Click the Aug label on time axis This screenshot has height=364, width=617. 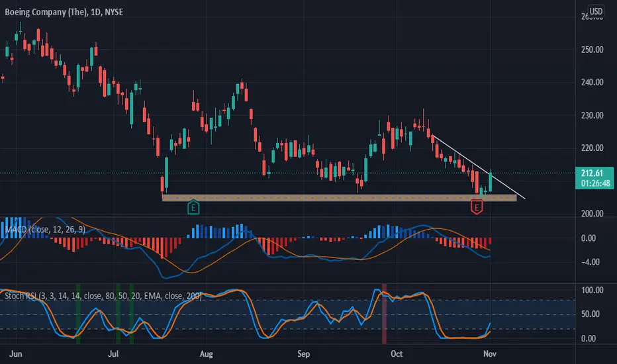[206, 354]
